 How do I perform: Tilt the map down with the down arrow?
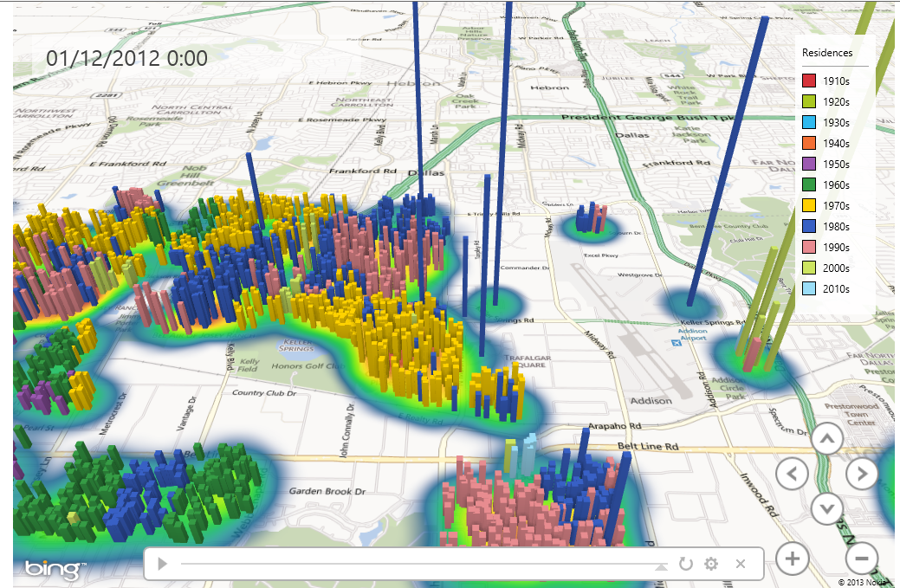pos(827,509)
